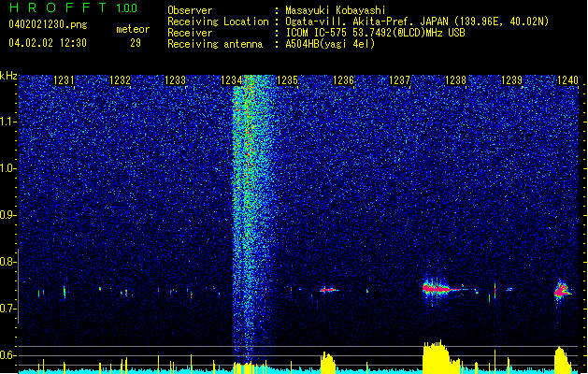Click time marker 1231
Screen dimensions: 588x374
64,80
